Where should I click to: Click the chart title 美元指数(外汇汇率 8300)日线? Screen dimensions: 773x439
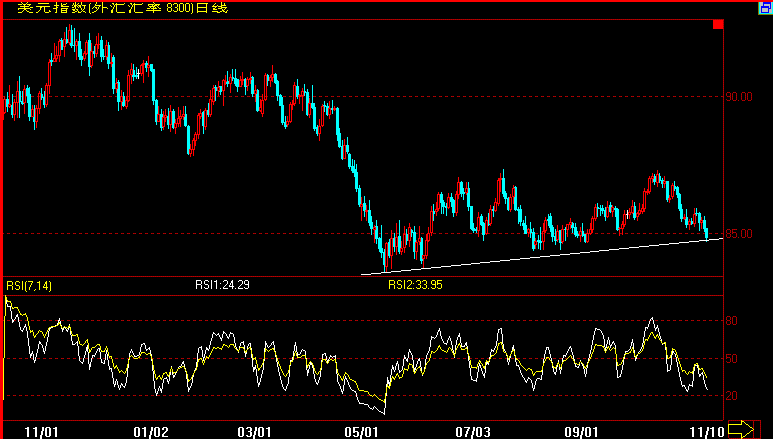(123, 8)
